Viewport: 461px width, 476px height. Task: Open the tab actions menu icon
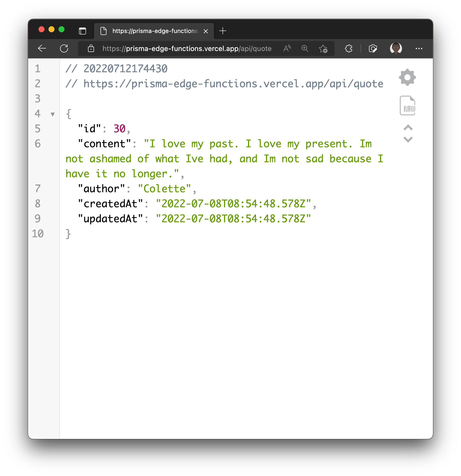pyautogui.click(x=82, y=31)
